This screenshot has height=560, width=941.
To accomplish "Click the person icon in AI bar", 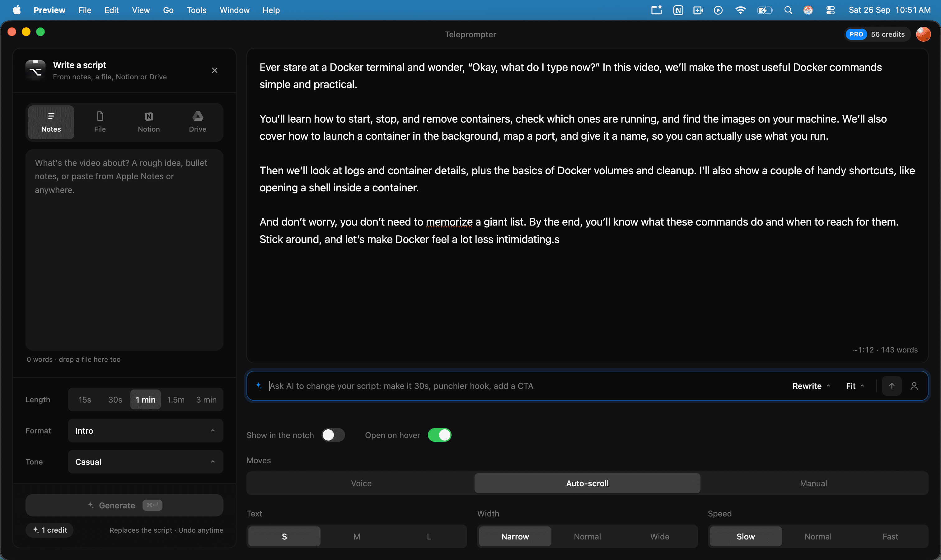I will [914, 386].
